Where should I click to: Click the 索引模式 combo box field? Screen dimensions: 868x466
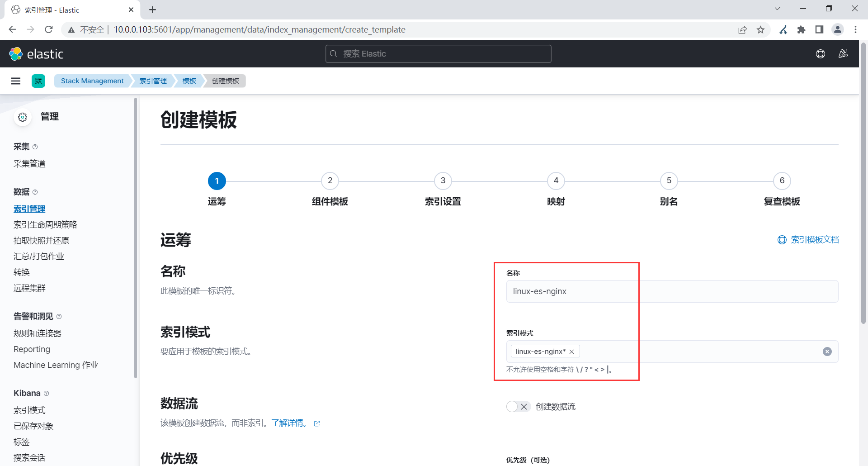tap(672, 352)
